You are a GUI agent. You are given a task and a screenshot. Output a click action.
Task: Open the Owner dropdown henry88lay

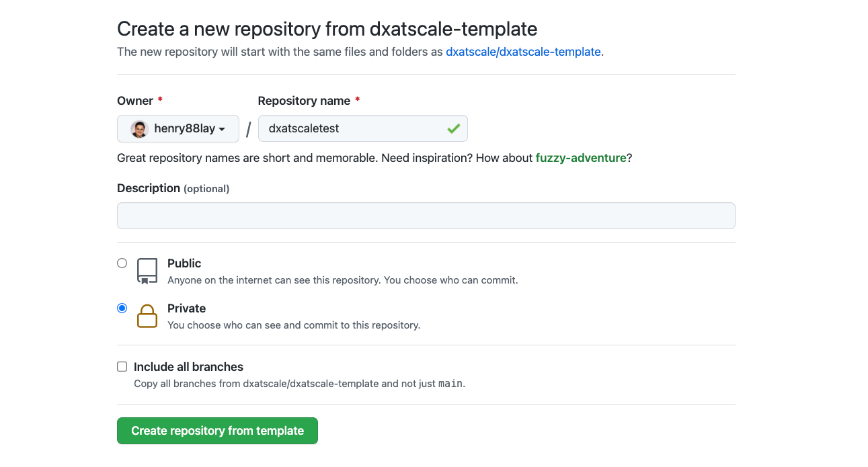click(178, 128)
